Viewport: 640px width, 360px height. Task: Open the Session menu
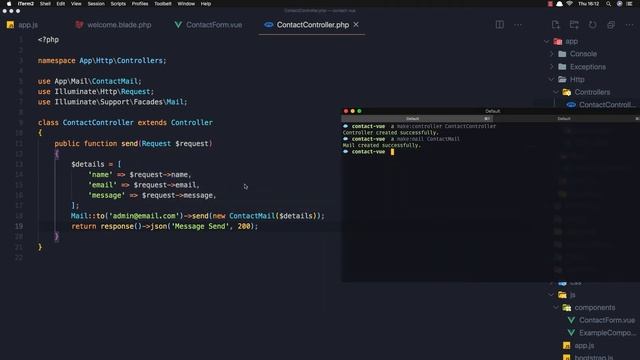point(96,4)
